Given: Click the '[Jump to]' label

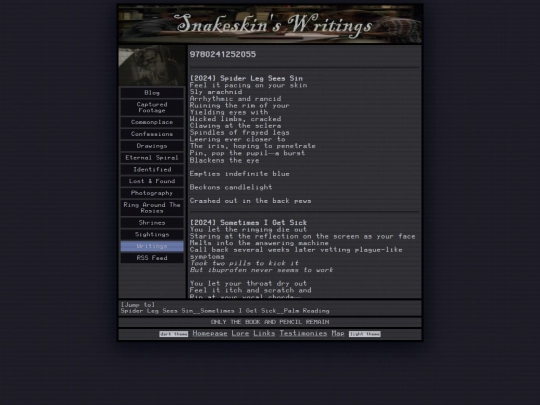Looking at the screenshot, I should (x=138, y=305).
